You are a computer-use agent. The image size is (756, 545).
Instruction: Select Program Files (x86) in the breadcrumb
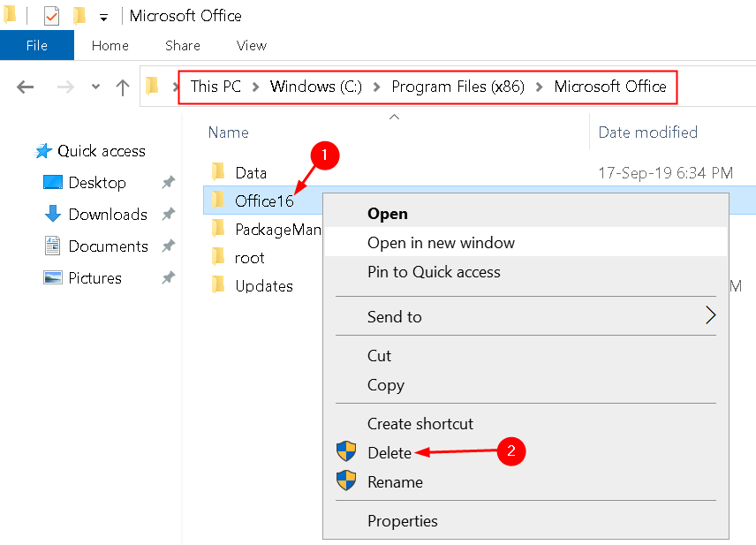[457, 87]
